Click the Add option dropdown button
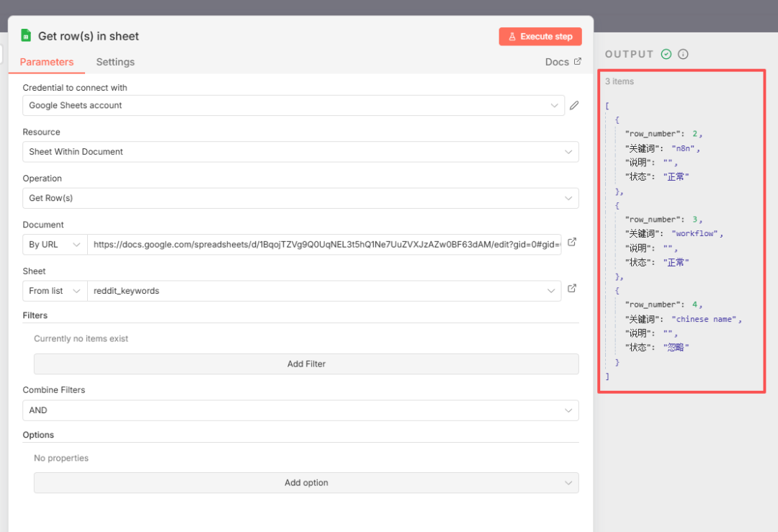 coord(306,483)
